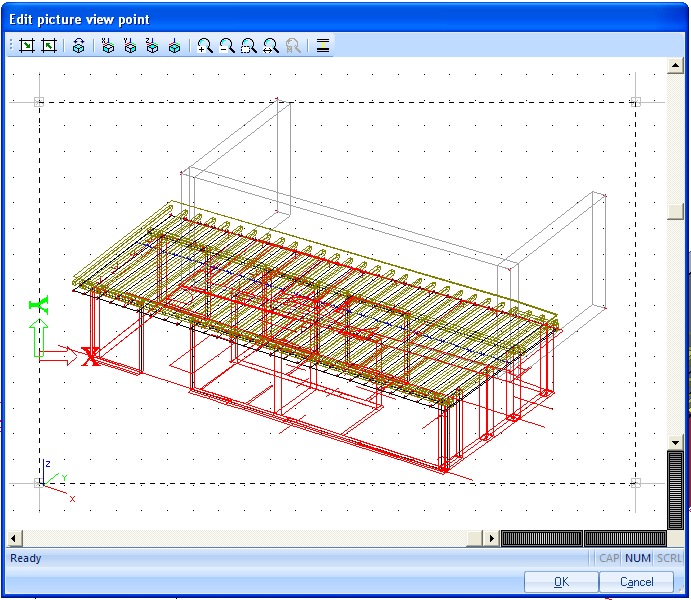Click the vertical scrollbar up arrow
This screenshot has width=691, height=600.
675,66
